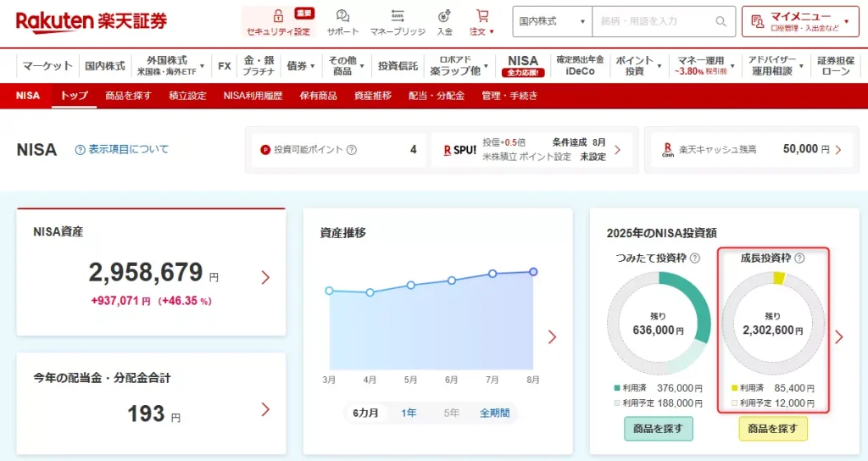Select 6カ月 chart period
The image size is (868, 461).
pyautogui.click(x=366, y=413)
